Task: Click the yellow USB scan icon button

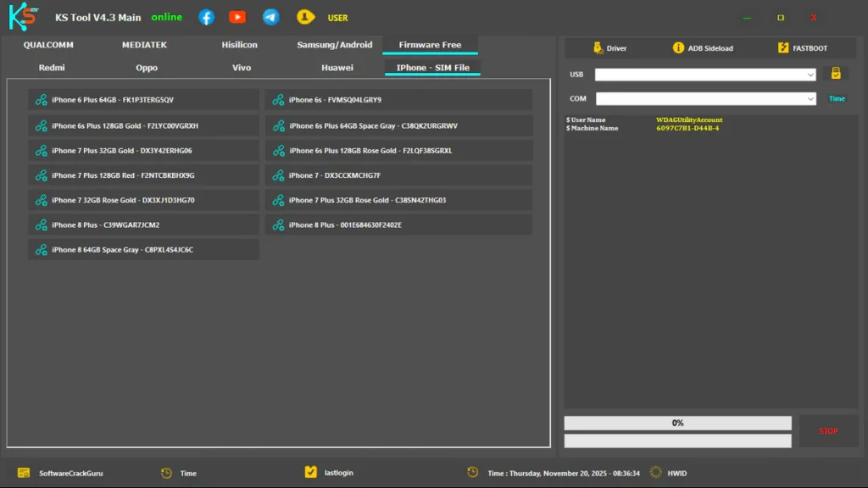Action: [x=835, y=74]
